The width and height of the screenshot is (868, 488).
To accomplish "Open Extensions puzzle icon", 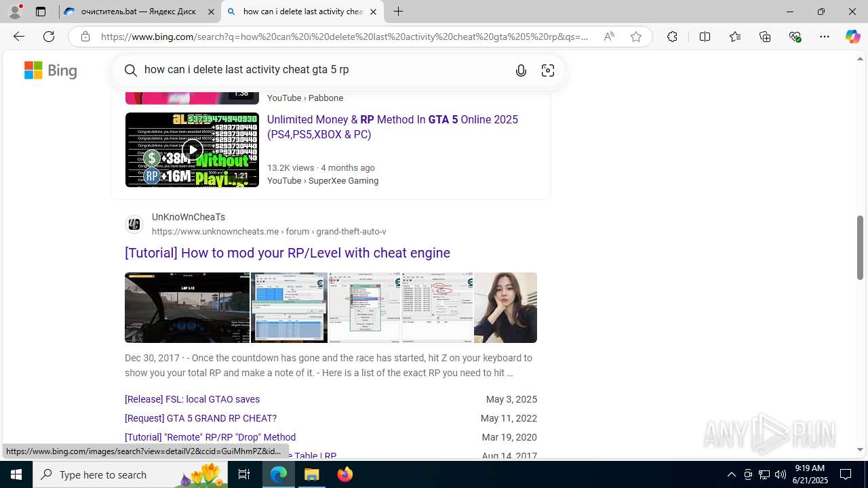I will click(672, 37).
